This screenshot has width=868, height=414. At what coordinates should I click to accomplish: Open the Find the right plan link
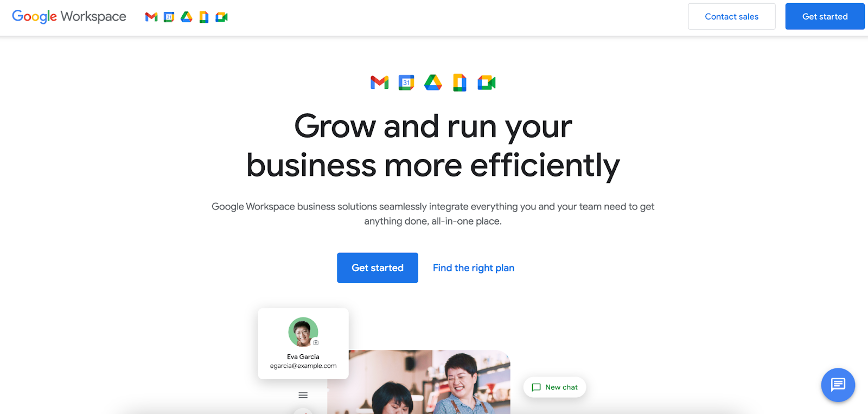[x=474, y=267]
